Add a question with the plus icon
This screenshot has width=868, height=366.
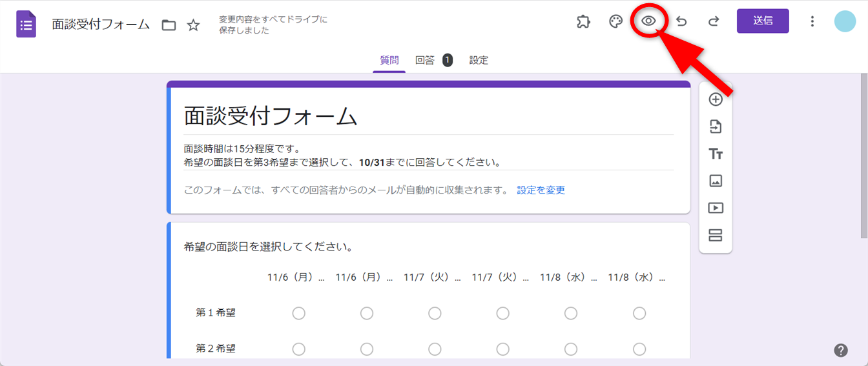pyautogui.click(x=716, y=99)
